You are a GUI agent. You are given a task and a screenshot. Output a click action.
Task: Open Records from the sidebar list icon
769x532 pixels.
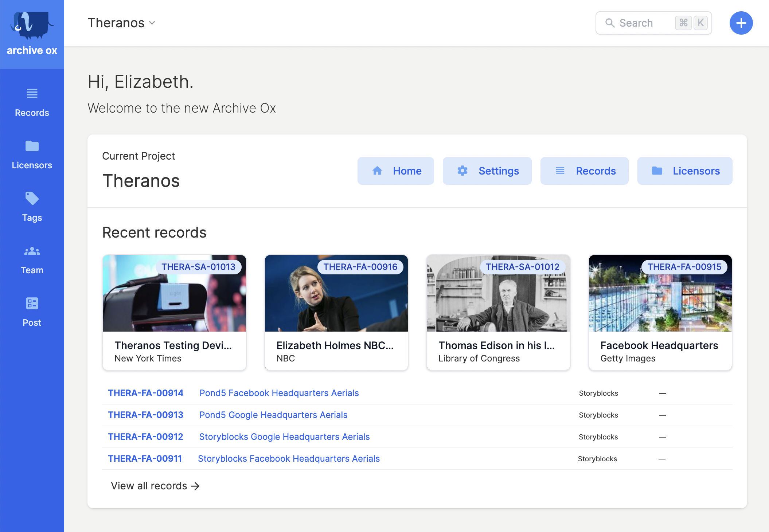(x=32, y=94)
